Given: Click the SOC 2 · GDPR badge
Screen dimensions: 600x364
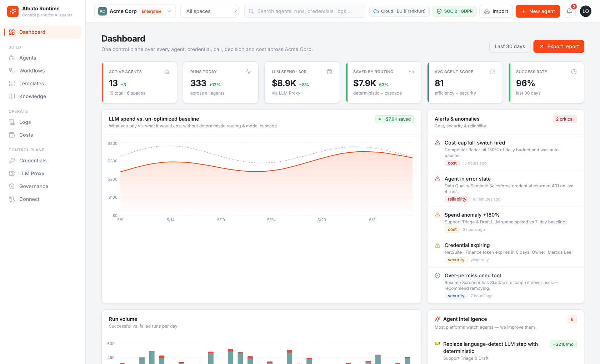Looking at the screenshot, I should coord(454,11).
